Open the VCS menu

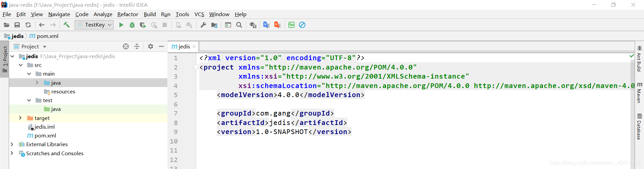point(199,14)
